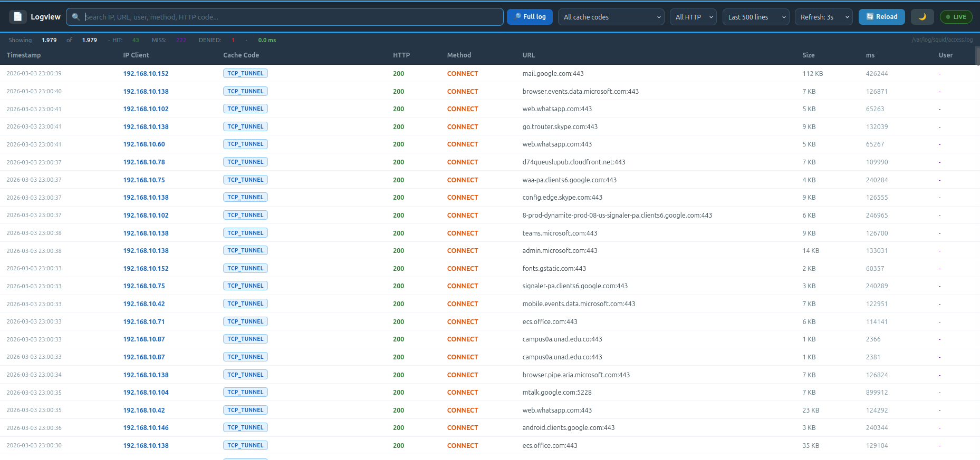Image resolution: width=980 pixels, height=460 pixels.
Task: Click the magnifier icon in search bar
Action: tap(76, 17)
